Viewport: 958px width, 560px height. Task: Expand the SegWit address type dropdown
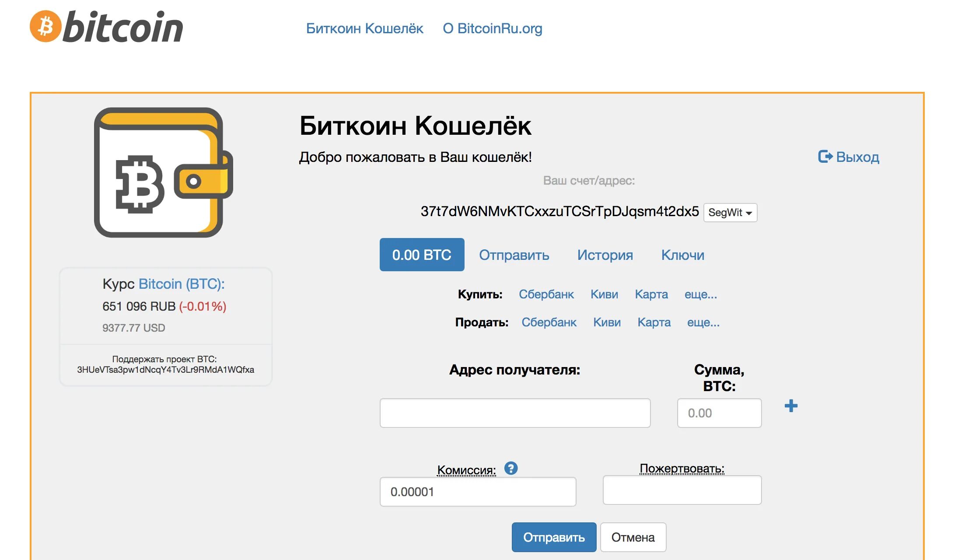(x=728, y=211)
